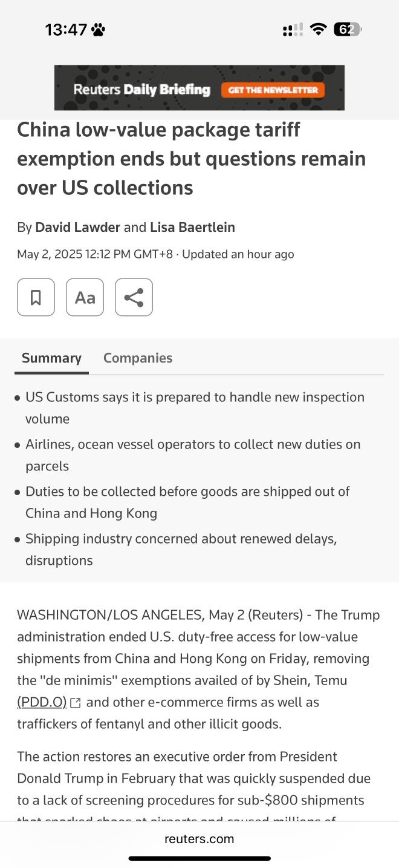
Task: Open the PDD.O stock link
Action: (x=42, y=702)
